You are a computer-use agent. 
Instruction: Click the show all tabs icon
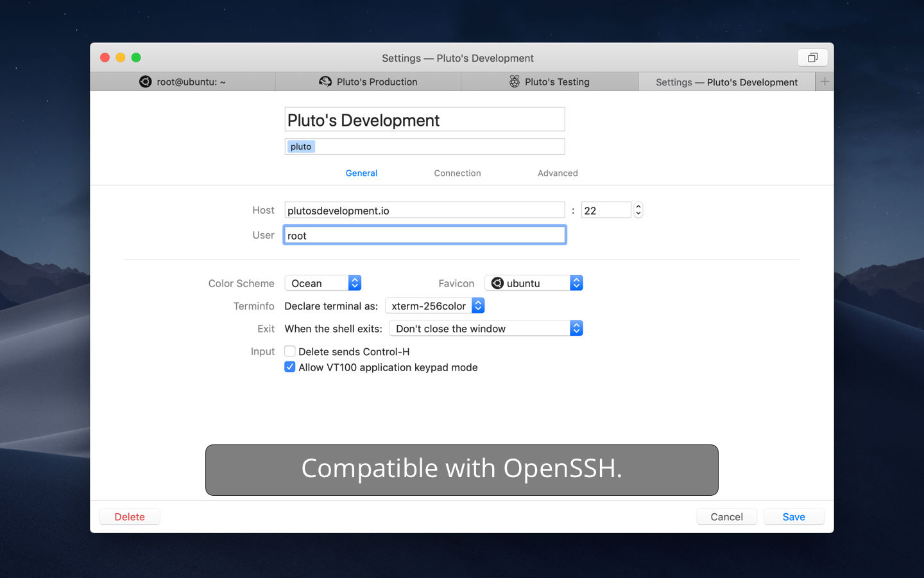(812, 58)
